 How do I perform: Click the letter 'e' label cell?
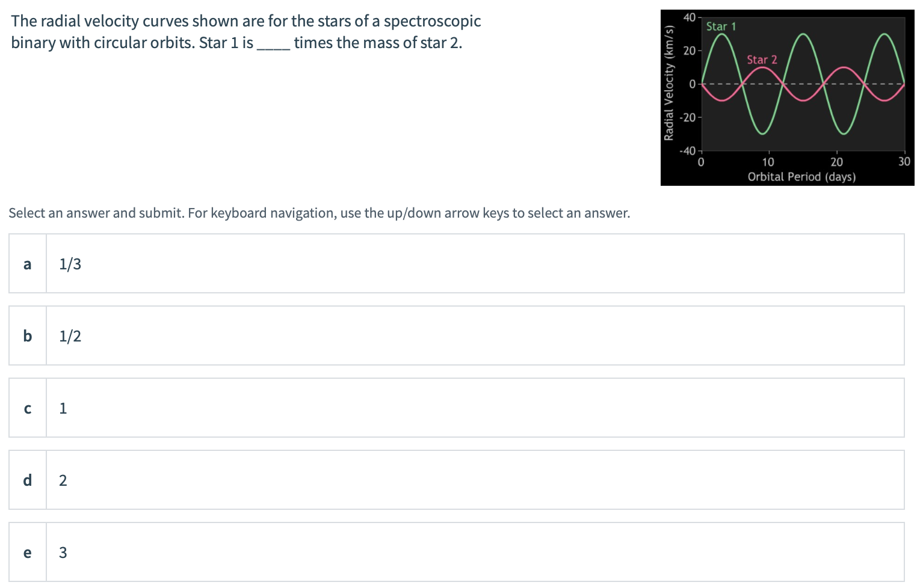(27, 552)
